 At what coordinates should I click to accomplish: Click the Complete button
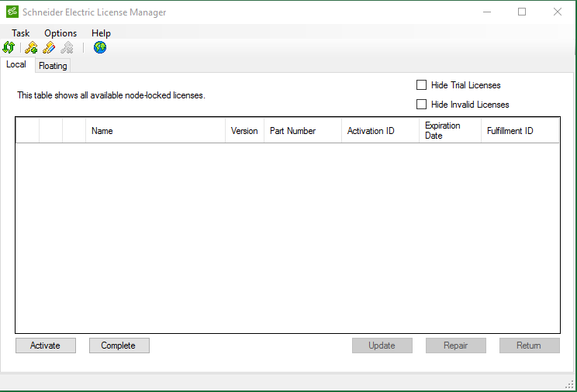click(119, 346)
